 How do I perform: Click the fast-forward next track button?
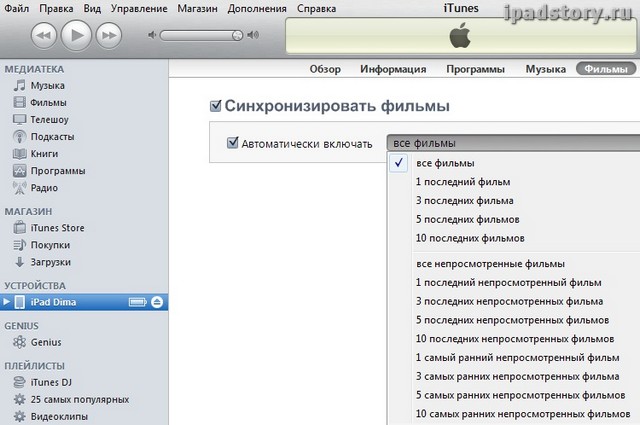(x=109, y=36)
